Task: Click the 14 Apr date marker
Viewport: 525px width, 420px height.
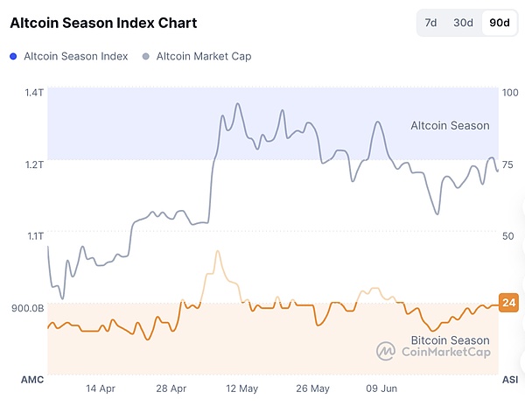Action: coord(101,388)
